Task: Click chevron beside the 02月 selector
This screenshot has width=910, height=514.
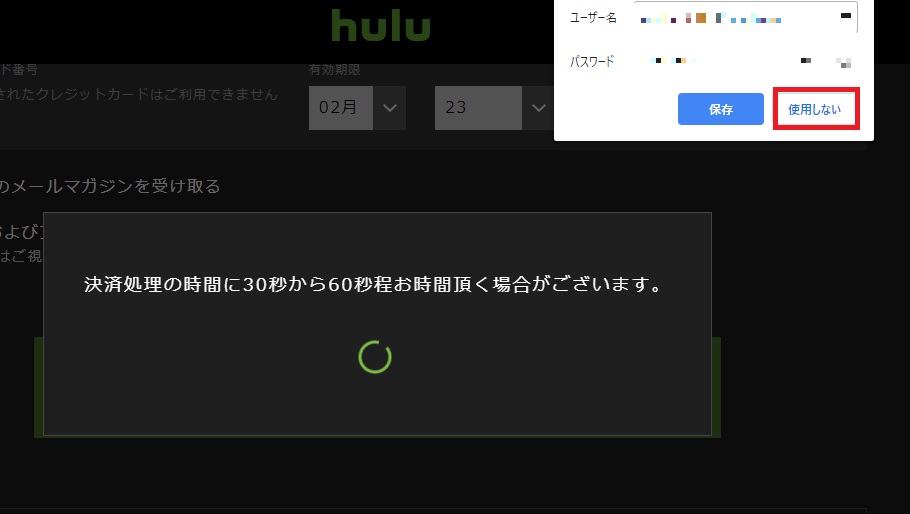Action: pos(389,107)
